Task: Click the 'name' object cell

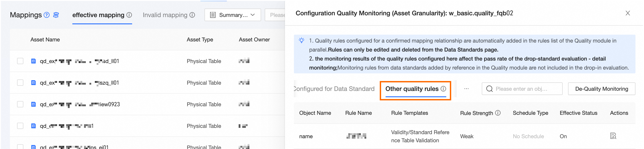Action: 306,136
